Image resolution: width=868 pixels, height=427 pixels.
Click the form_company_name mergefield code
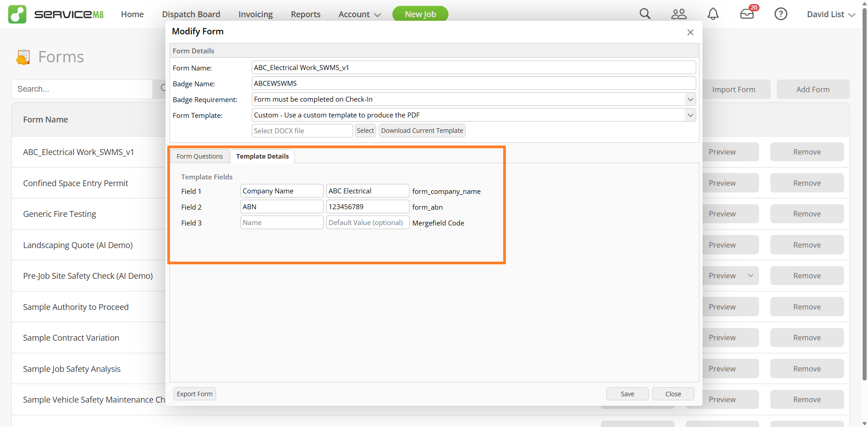point(446,192)
